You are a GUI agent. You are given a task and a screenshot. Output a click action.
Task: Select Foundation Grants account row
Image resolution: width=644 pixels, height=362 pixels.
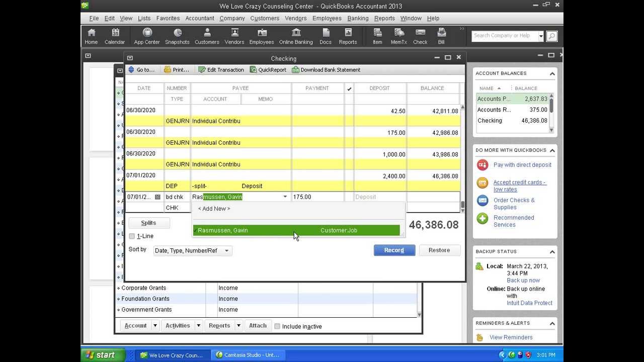click(x=267, y=299)
